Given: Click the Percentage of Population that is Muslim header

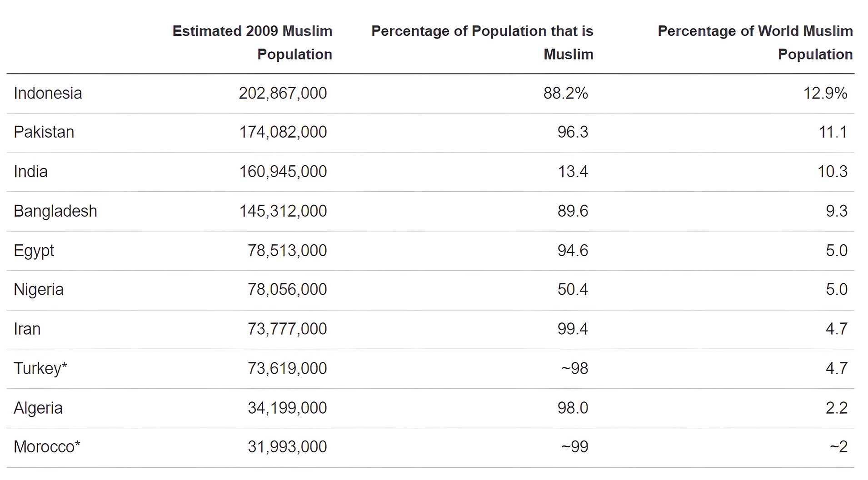Looking at the screenshot, I should [482, 43].
